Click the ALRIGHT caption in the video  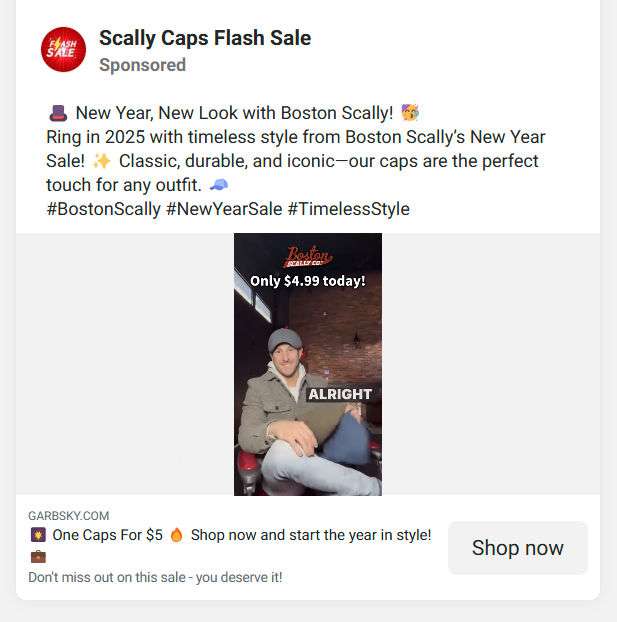tap(340, 394)
